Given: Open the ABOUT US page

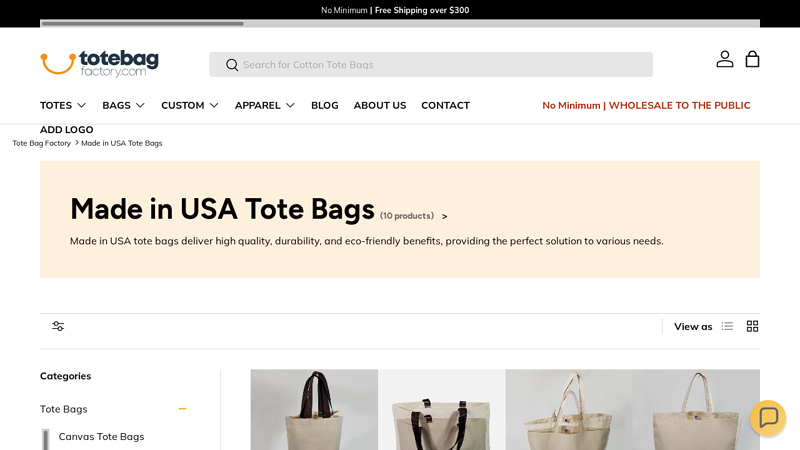Looking at the screenshot, I should point(380,105).
